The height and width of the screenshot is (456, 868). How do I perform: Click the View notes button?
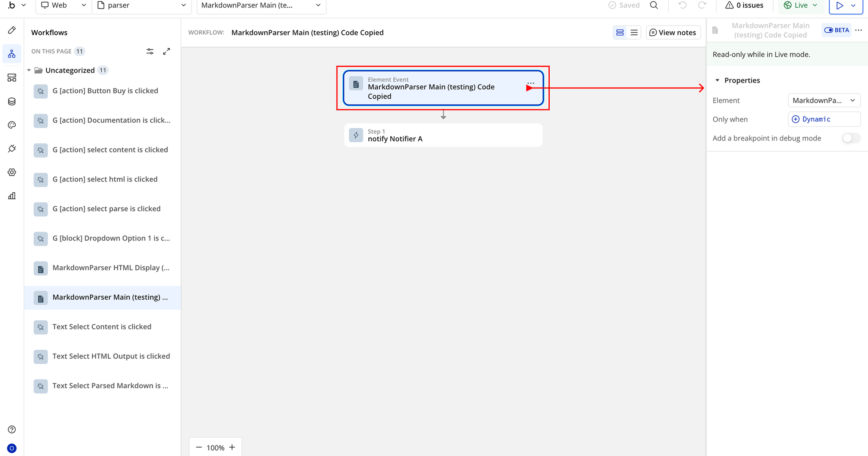(673, 33)
